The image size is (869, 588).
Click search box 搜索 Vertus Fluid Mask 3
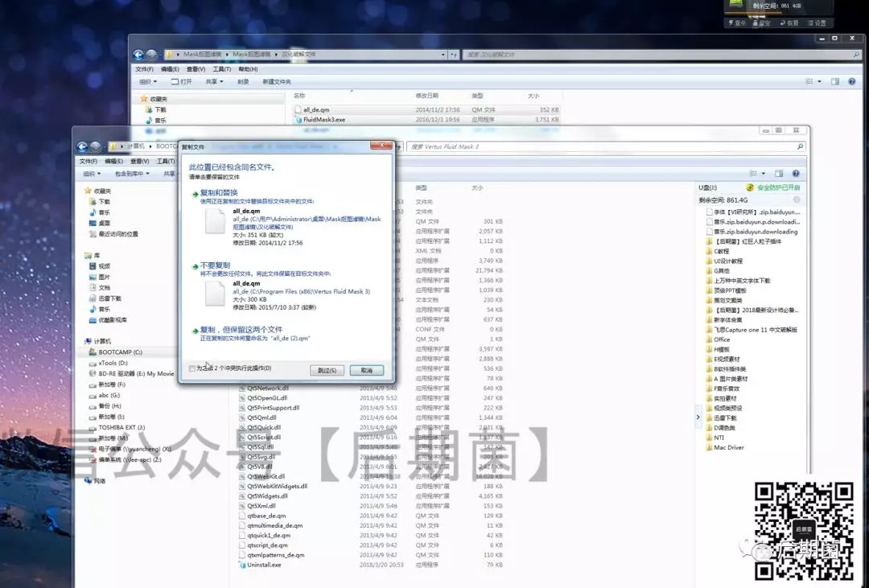(606, 146)
